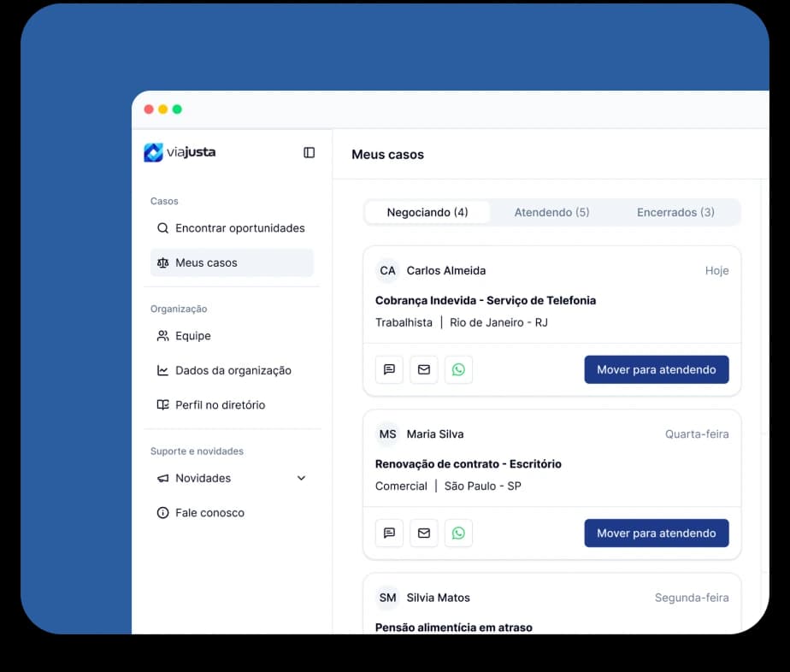Select Meus casos in the sidebar

(232, 262)
